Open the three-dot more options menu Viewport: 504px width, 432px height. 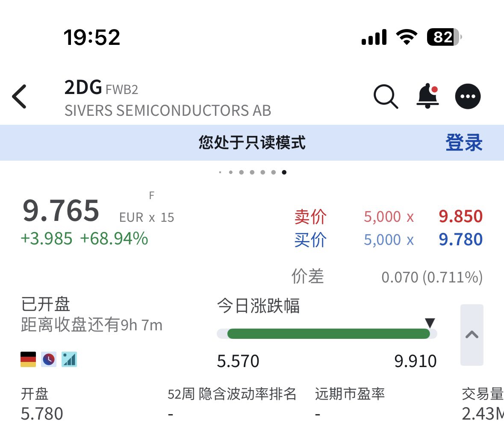point(468,97)
